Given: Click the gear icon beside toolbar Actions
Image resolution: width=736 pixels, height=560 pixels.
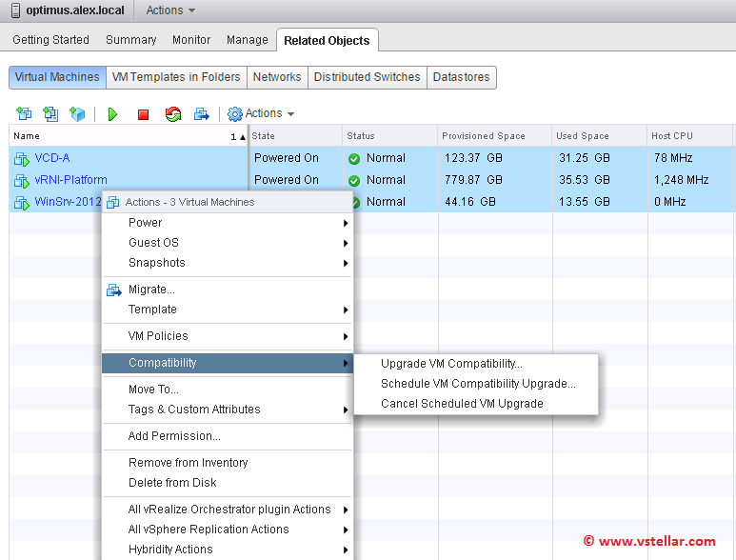Looking at the screenshot, I should (234, 114).
